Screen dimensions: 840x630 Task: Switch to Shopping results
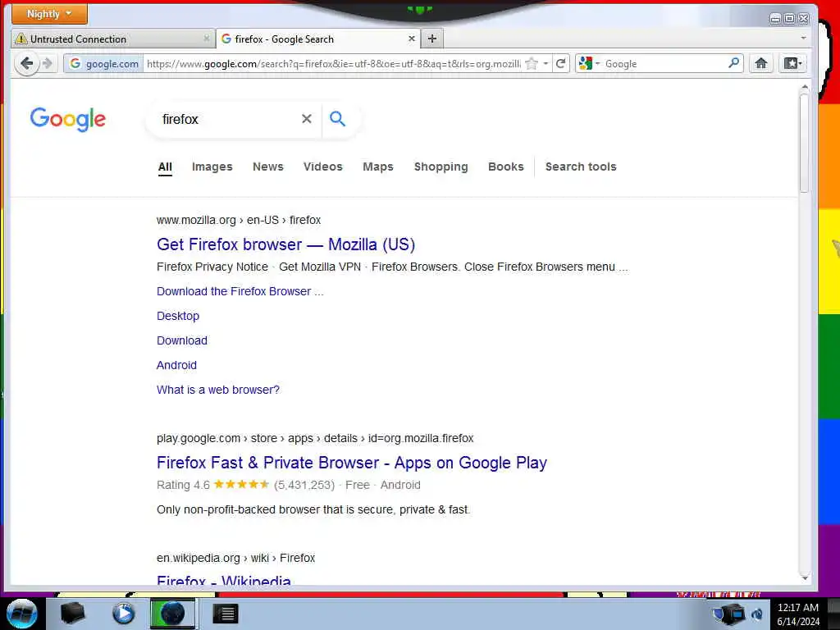click(441, 167)
